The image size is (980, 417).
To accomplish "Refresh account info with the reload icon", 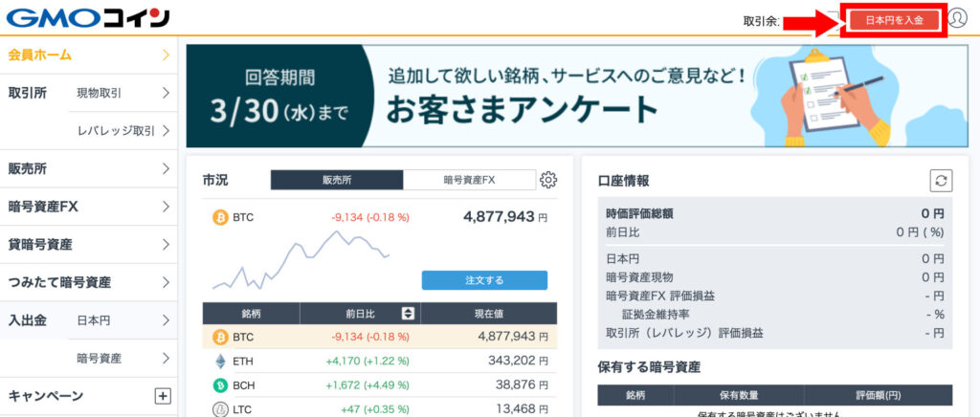I will pyautogui.click(x=941, y=181).
